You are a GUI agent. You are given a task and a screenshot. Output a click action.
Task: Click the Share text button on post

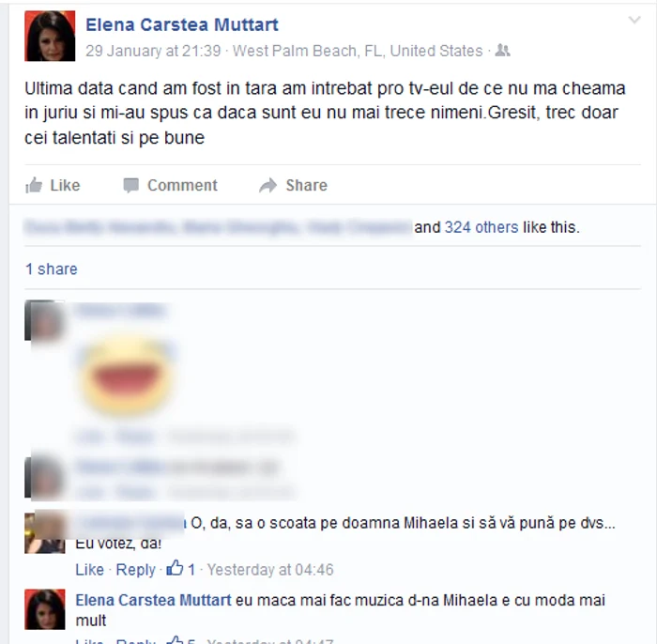[x=307, y=185]
